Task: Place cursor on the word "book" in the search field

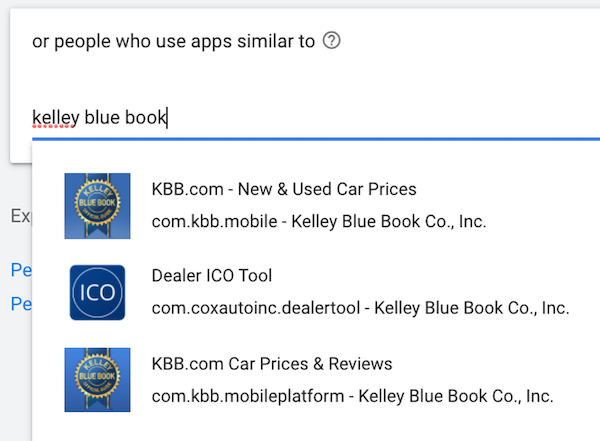Action: pyautogui.click(x=146, y=118)
